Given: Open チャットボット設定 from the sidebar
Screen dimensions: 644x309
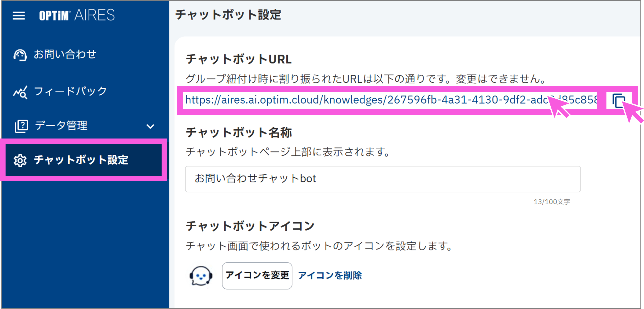Looking at the screenshot, I should [81, 160].
